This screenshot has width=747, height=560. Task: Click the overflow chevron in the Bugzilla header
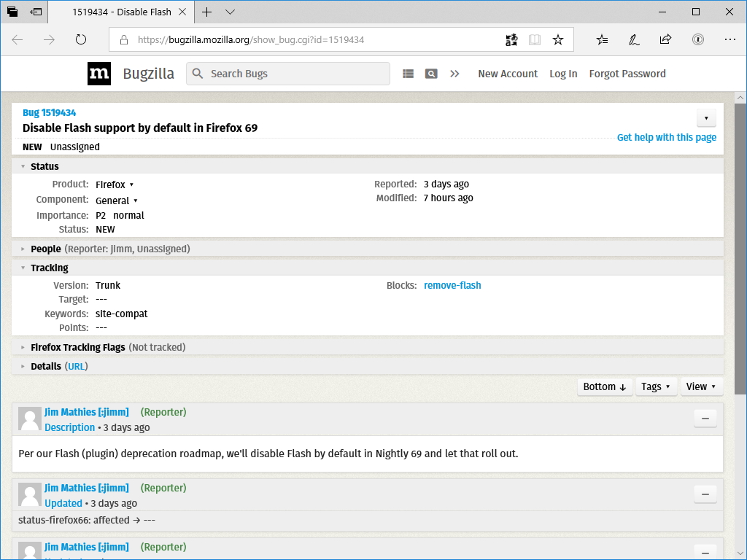point(454,74)
